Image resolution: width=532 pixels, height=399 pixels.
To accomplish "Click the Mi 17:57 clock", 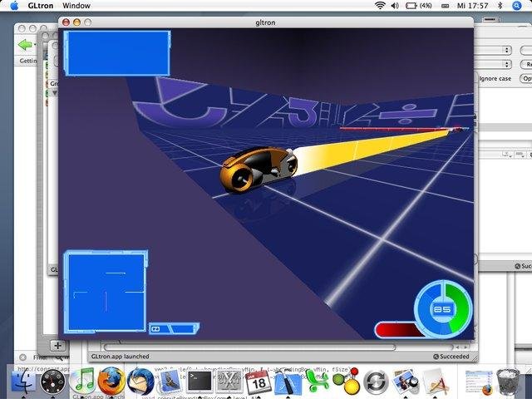I will [x=472, y=6].
